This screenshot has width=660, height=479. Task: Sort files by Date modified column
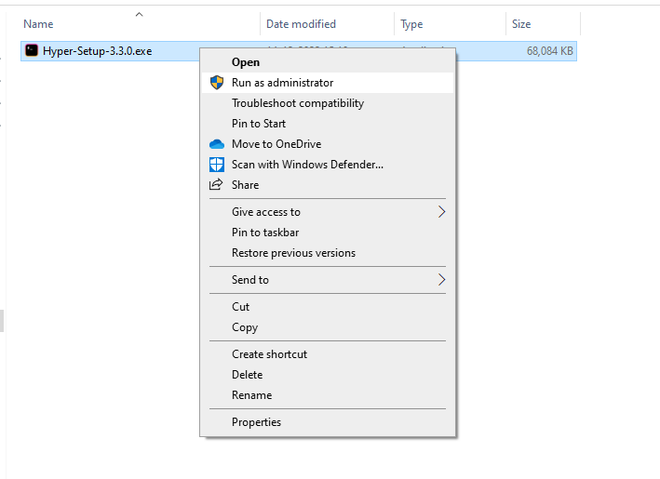301,24
